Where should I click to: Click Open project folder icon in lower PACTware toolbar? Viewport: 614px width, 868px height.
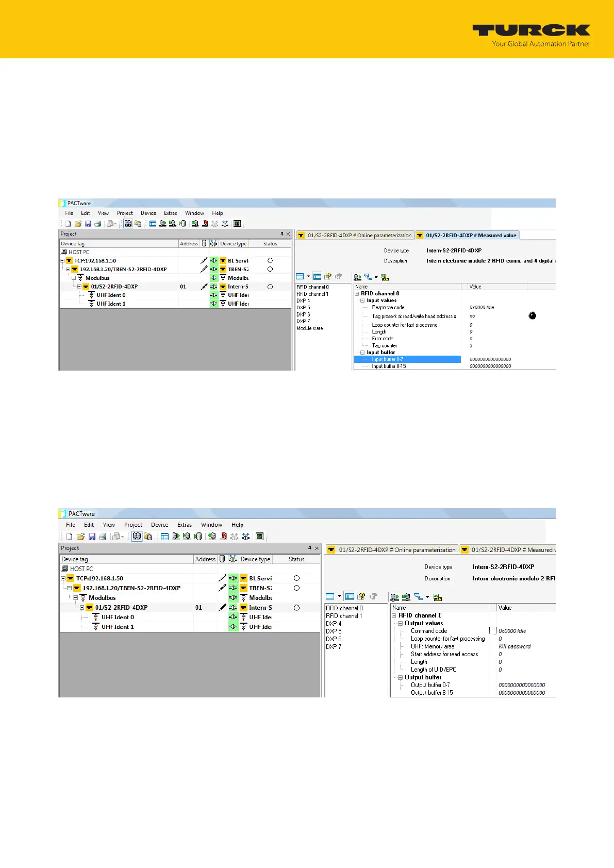click(x=80, y=537)
